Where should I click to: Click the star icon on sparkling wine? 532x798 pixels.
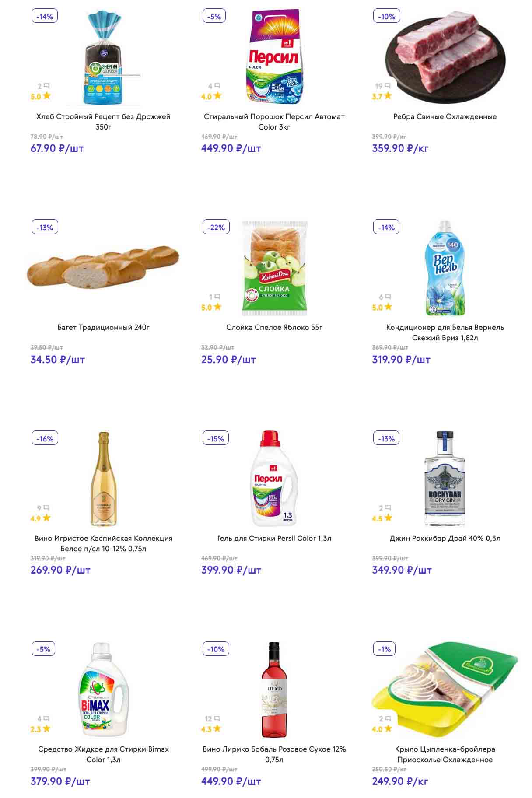point(46,518)
